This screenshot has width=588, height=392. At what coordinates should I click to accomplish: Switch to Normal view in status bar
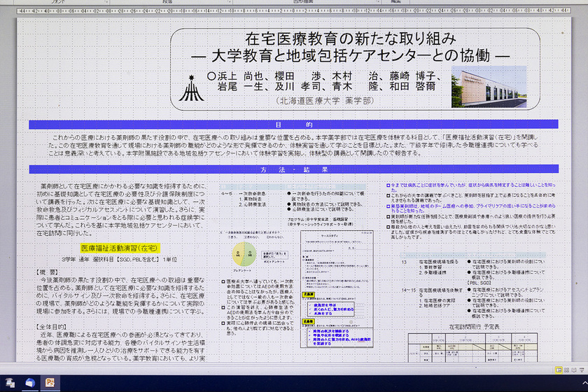click(558, 368)
